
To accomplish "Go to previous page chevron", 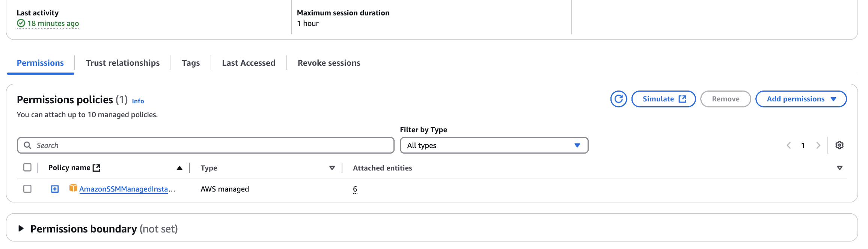I will 789,145.
